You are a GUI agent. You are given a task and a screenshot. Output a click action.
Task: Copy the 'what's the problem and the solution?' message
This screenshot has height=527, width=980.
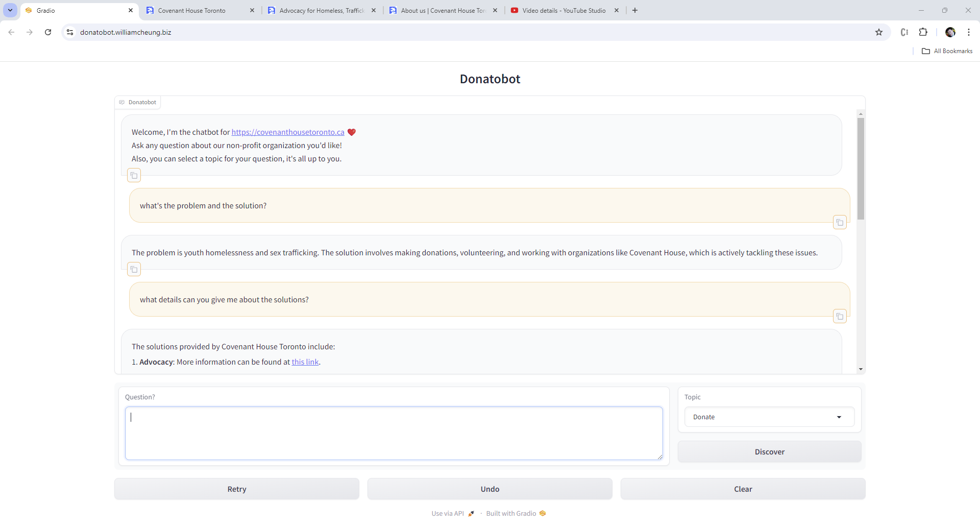tap(840, 223)
